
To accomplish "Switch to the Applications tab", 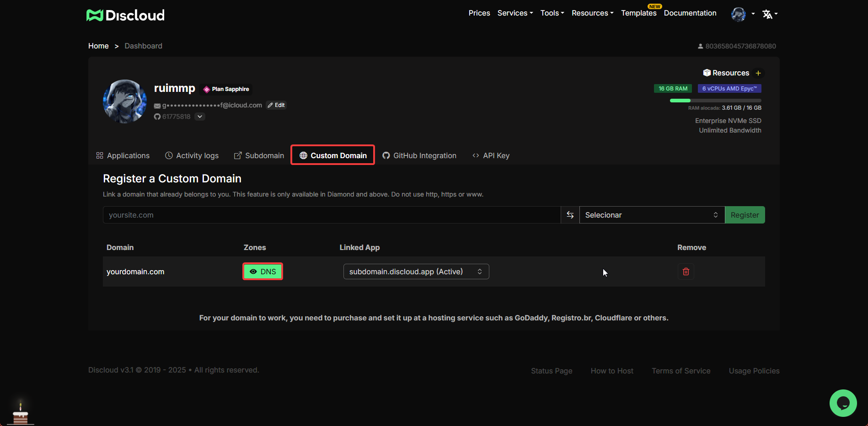I will point(123,155).
